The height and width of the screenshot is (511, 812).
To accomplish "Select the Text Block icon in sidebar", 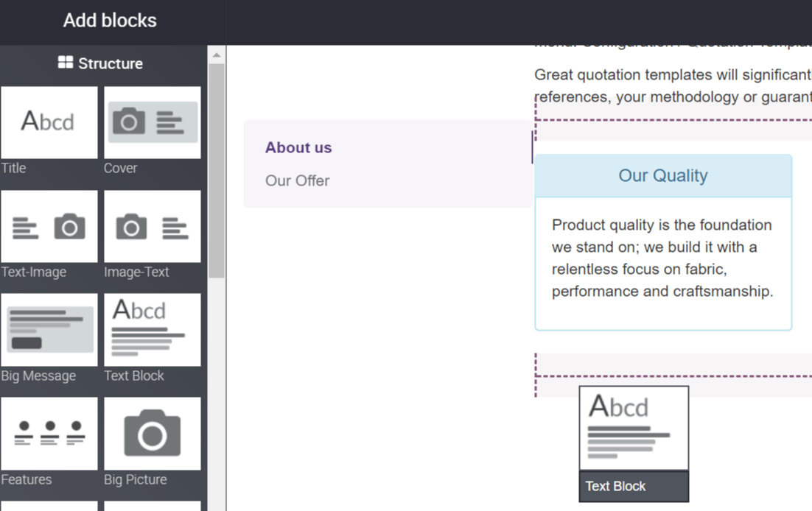I will [x=153, y=330].
